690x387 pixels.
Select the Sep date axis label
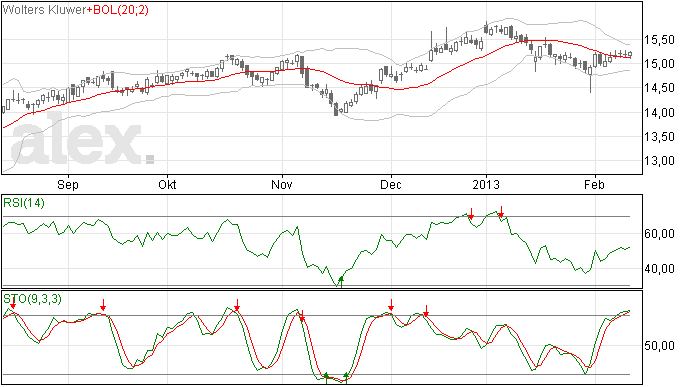68,185
